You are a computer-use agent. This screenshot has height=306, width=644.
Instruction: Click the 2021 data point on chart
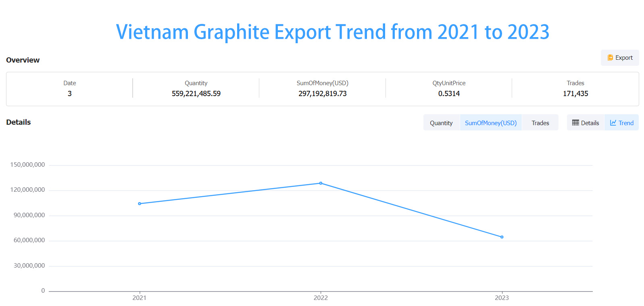click(x=140, y=203)
